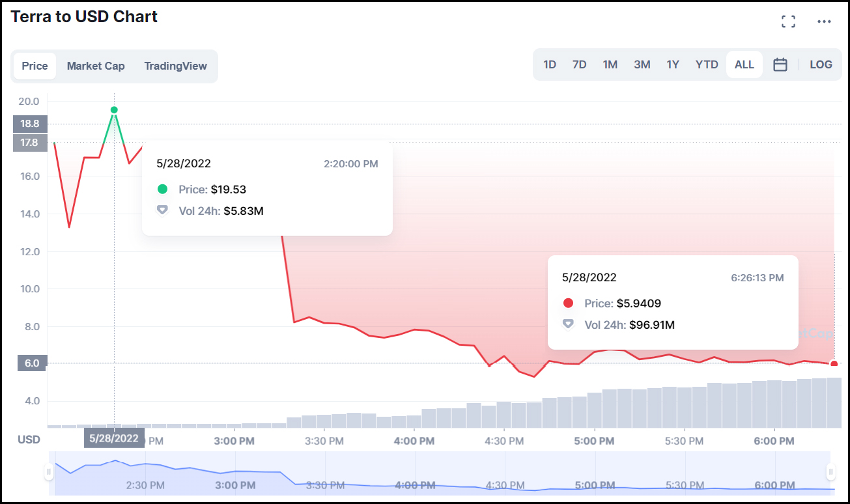Set the range to 1Y
Image resolution: width=850 pixels, height=504 pixels.
[673, 64]
